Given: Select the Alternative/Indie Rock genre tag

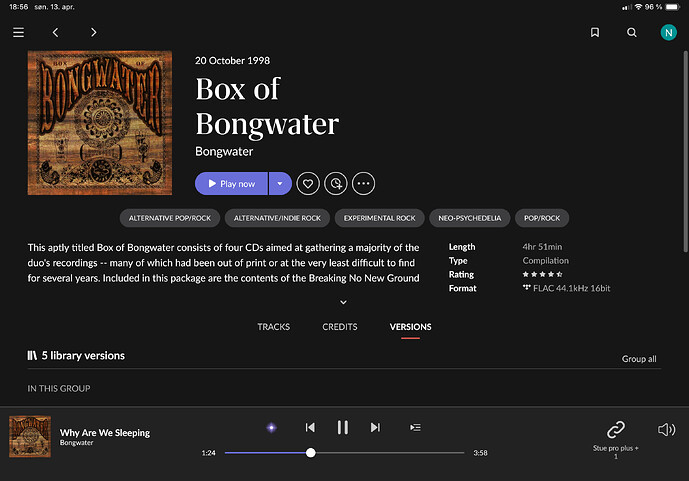Looking at the screenshot, I should pyautogui.click(x=277, y=218).
